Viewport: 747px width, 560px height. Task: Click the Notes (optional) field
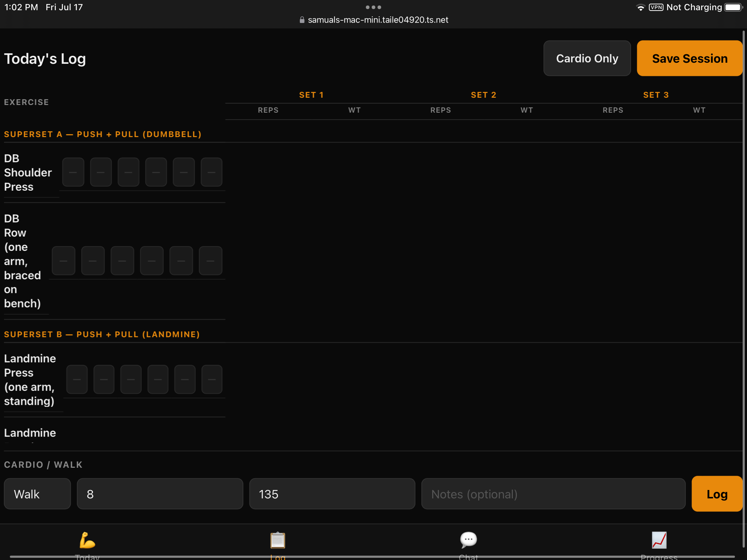coord(553,494)
